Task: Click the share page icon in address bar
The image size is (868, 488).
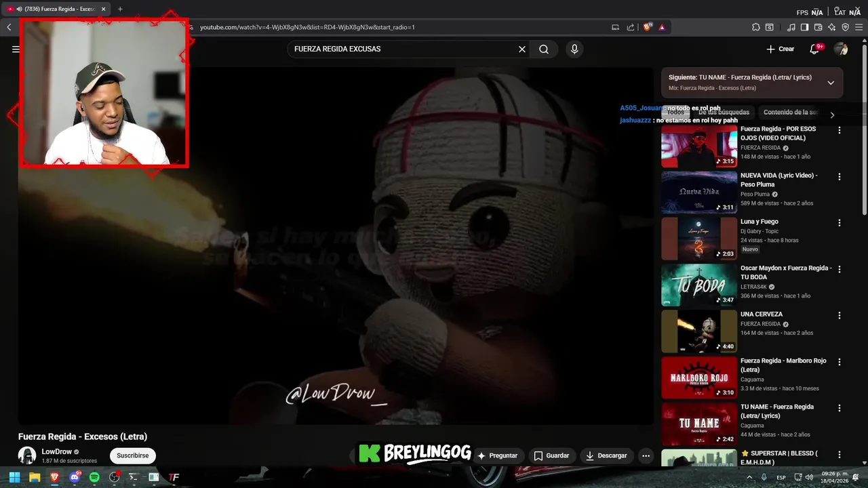Action: 631,27
